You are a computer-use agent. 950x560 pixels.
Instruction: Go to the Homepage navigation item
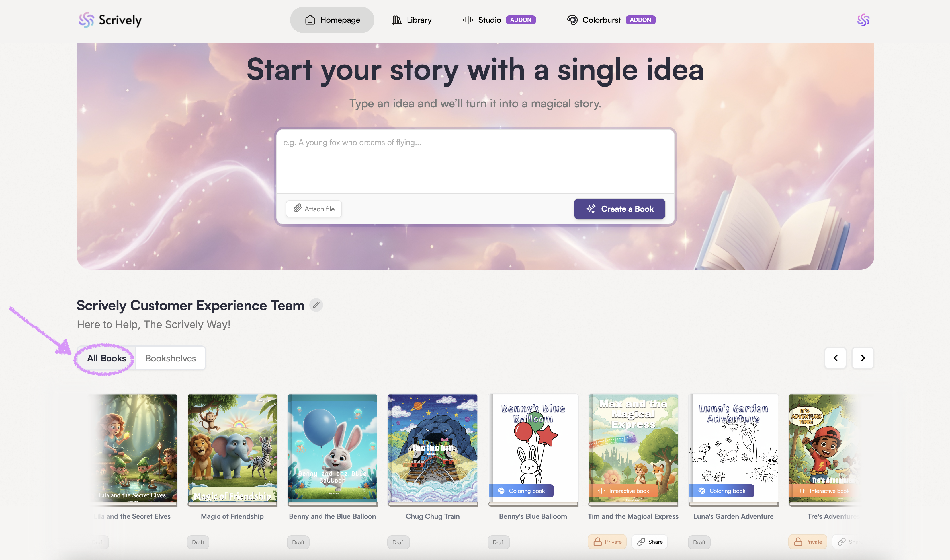tap(332, 20)
